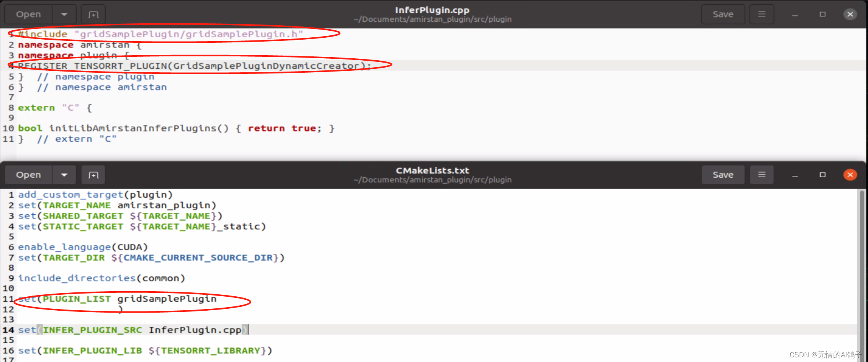Click the add_custom_target(plugin) line

pos(95,195)
